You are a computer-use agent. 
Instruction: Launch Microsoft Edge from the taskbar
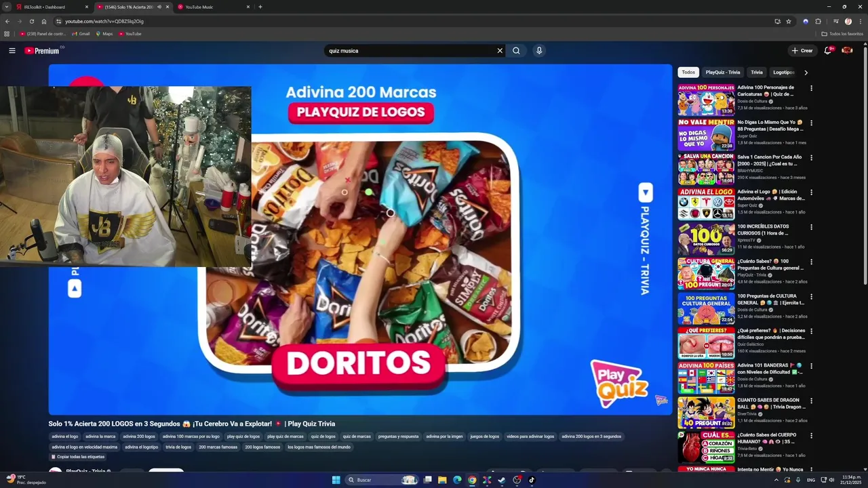(457, 480)
